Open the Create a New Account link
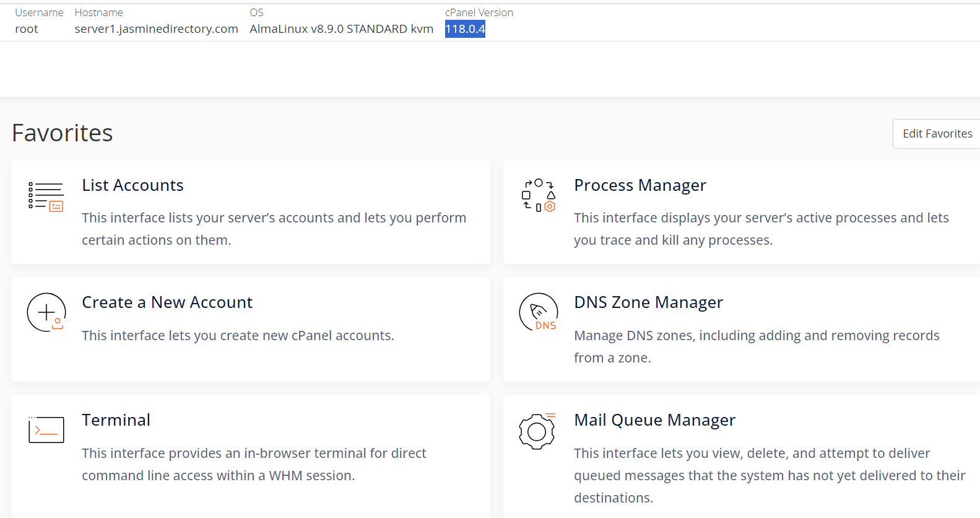 point(167,302)
